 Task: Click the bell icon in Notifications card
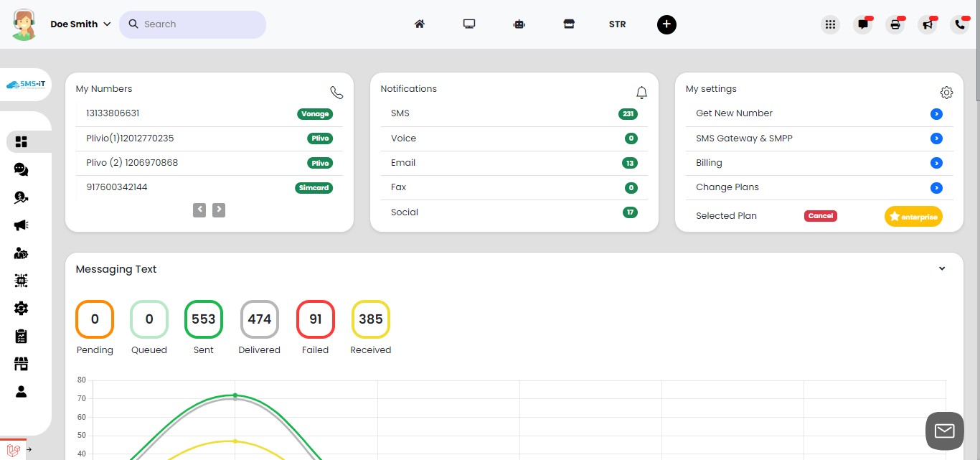[641, 93]
